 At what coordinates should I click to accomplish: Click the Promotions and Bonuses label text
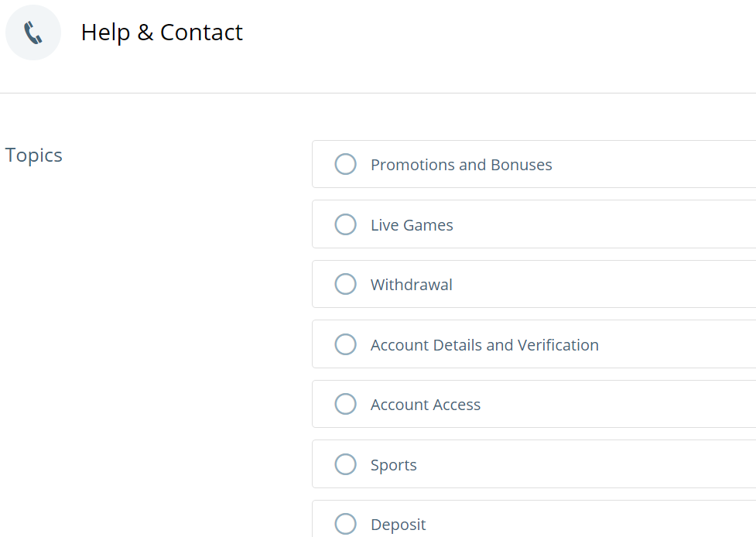461,165
